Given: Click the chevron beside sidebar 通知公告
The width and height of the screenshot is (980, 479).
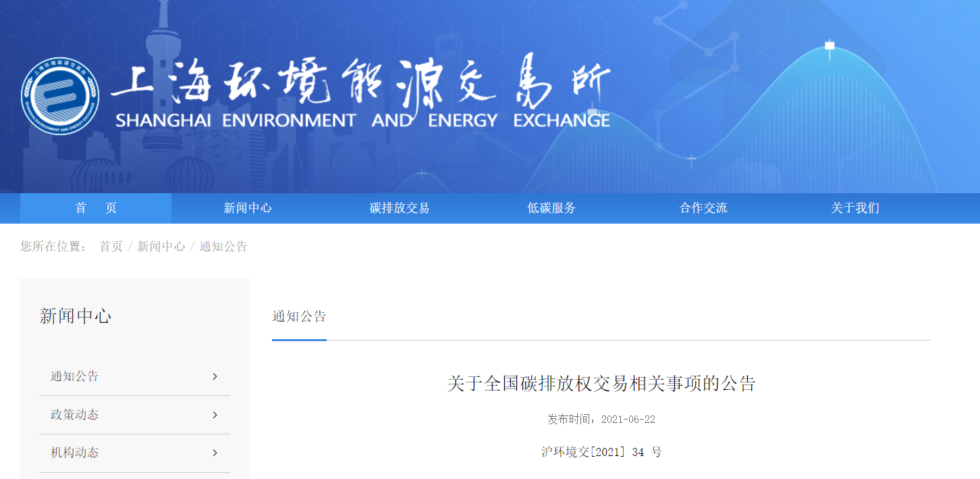Looking at the screenshot, I should click(x=215, y=376).
